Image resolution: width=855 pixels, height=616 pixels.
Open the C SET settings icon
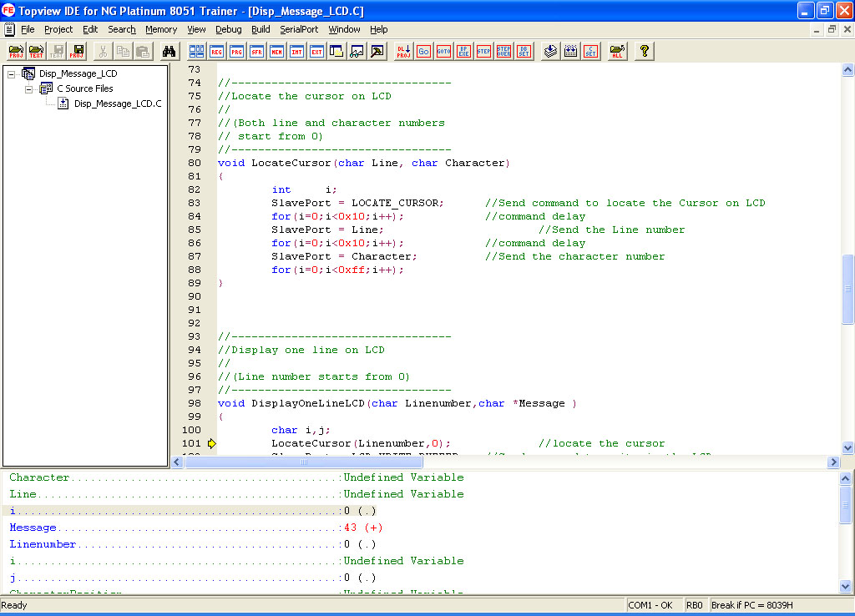[590, 51]
